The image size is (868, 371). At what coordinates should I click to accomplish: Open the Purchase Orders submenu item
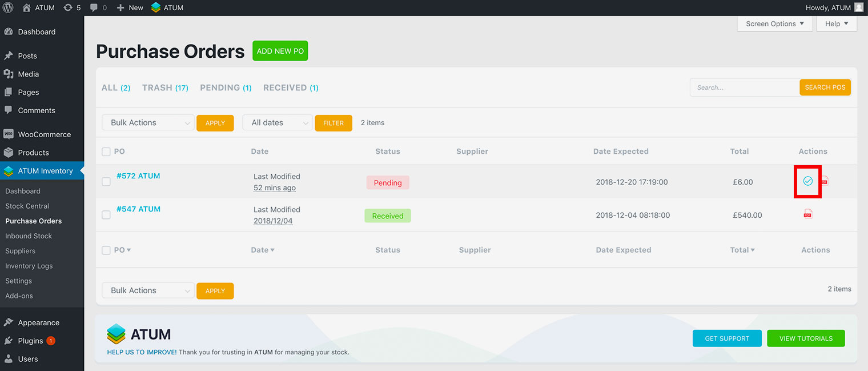point(34,221)
